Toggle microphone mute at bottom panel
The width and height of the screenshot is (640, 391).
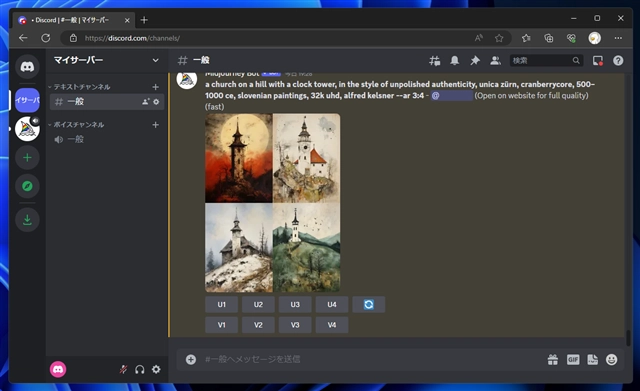point(123,369)
